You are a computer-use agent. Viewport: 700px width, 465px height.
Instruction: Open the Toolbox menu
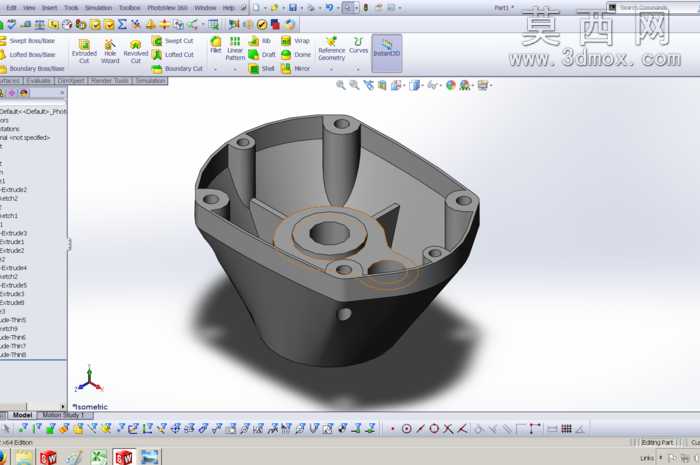pos(129,8)
